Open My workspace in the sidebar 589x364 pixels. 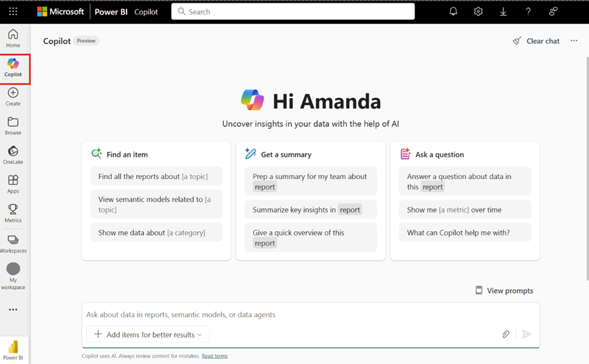[x=13, y=276]
